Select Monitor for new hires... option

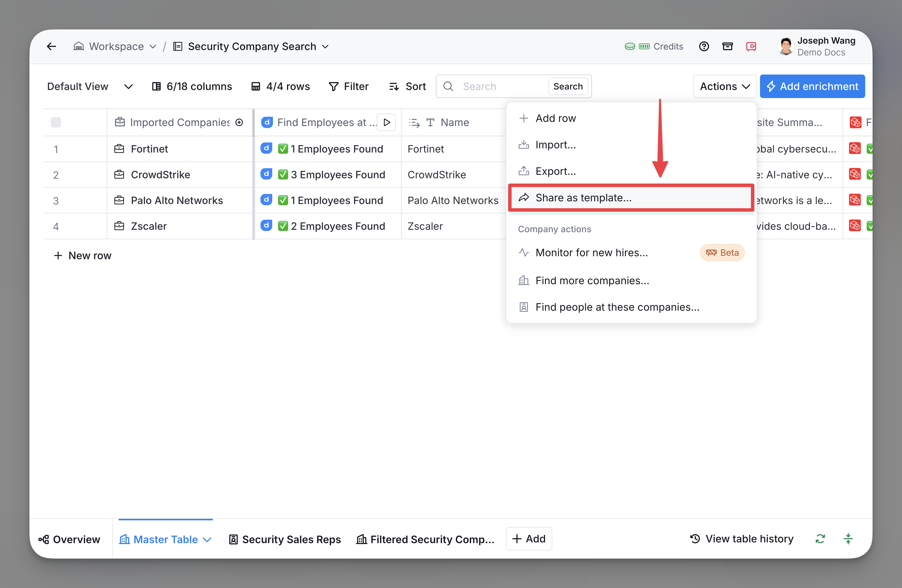[x=631, y=253]
